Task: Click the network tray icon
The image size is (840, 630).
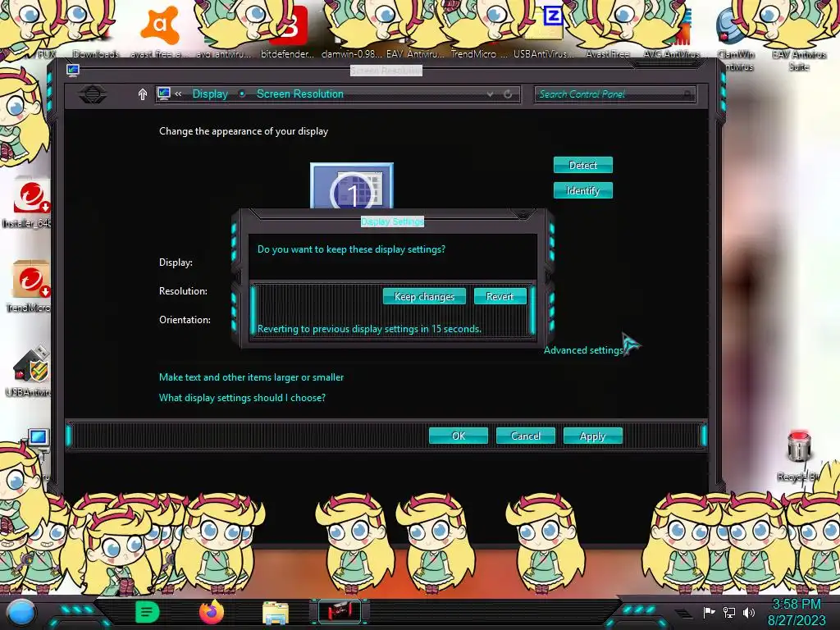Action: 729,612
